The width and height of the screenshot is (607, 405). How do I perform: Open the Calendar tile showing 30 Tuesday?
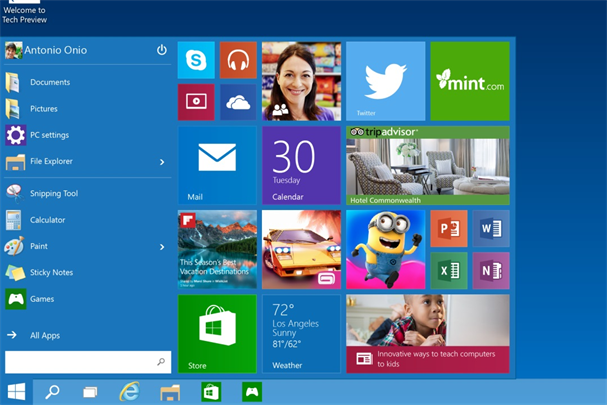point(301,165)
